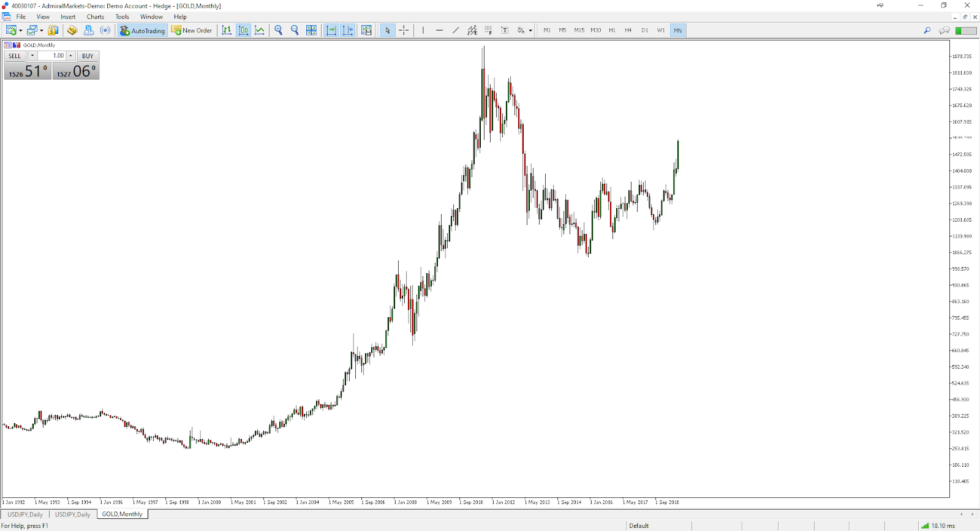Open the Charts menu
This screenshot has height=531, width=980.
pyautogui.click(x=95, y=17)
